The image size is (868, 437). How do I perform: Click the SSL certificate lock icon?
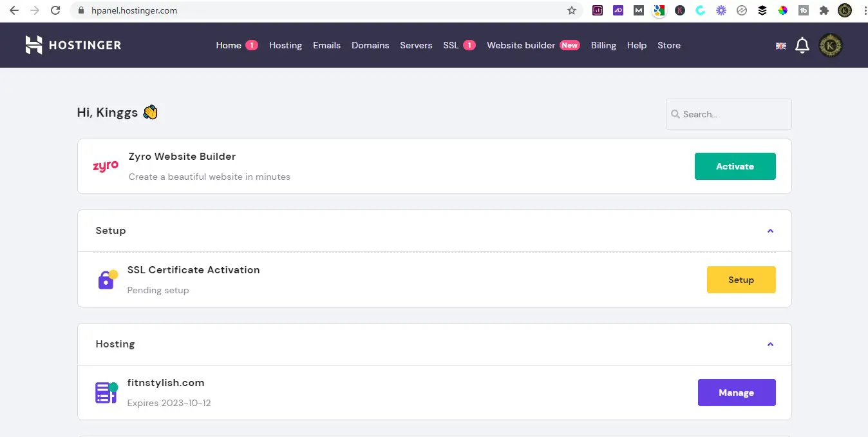click(x=107, y=279)
